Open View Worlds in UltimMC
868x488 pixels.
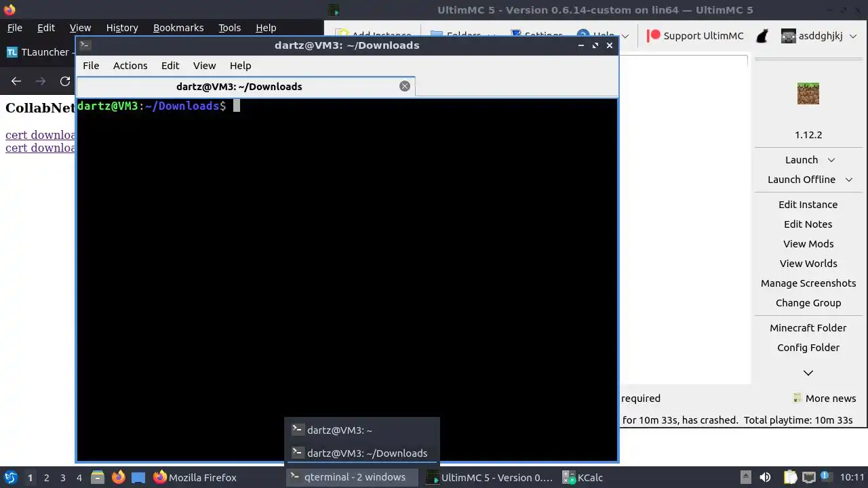click(x=808, y=264)
